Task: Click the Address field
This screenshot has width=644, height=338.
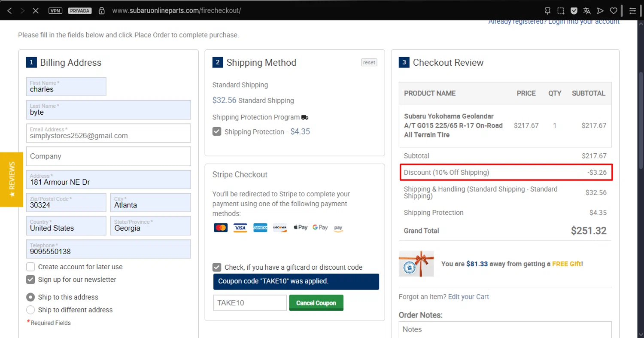Action: click(109, 180)
